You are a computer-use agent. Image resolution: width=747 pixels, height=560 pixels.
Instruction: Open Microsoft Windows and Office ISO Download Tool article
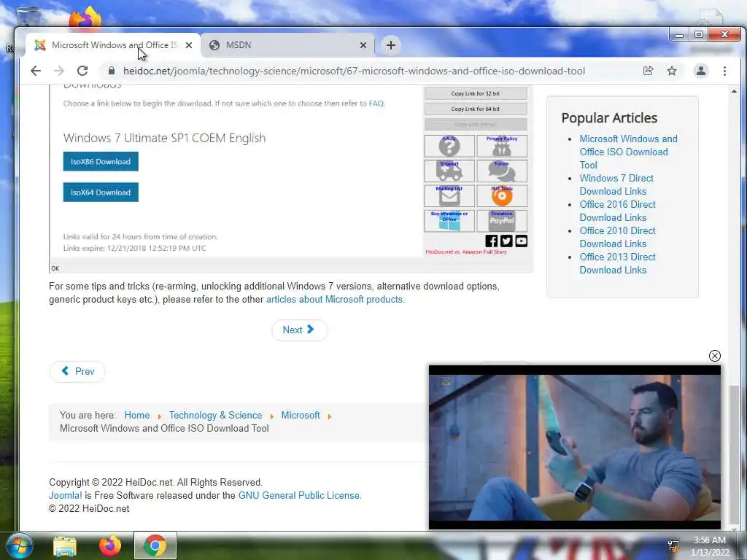628,152
